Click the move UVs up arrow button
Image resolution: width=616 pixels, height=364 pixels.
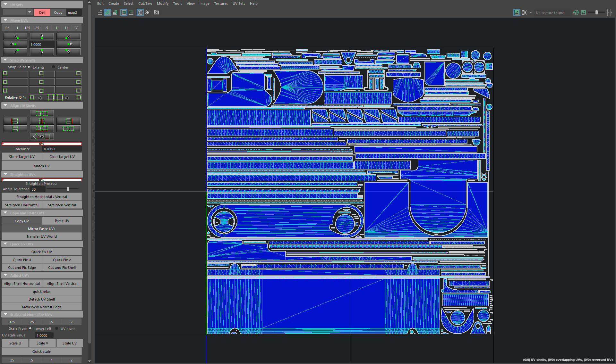(x=42, y=37)
